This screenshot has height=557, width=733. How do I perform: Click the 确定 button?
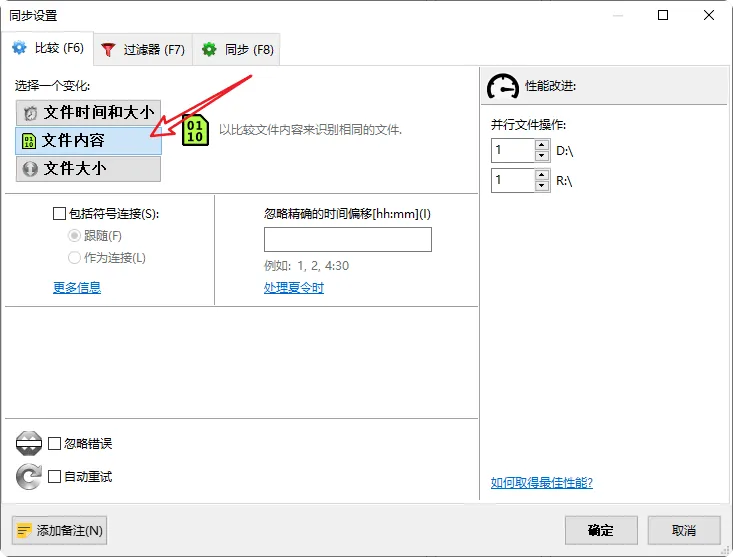(601, 530)
